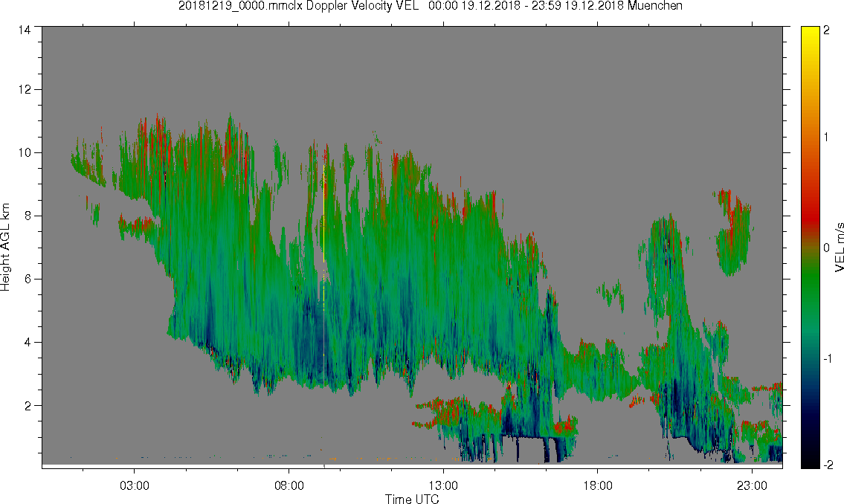Click the 2 km height tick label

click(x=28, y=406)
